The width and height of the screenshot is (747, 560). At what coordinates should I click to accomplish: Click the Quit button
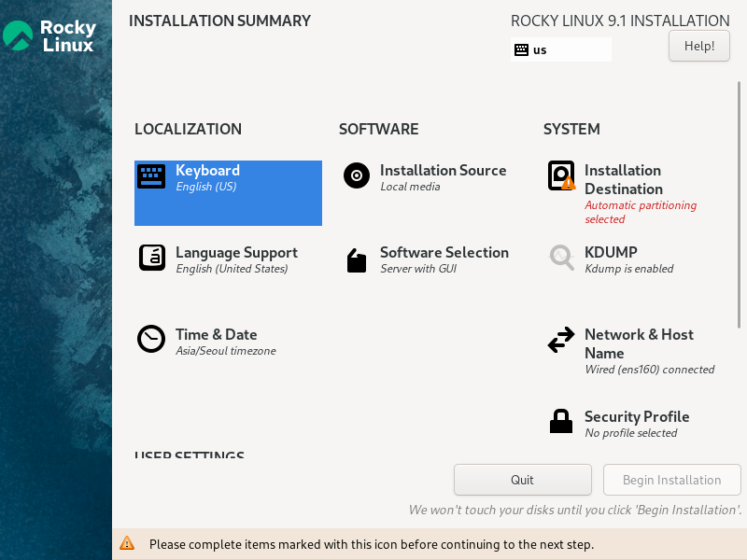tap(523, 480)
